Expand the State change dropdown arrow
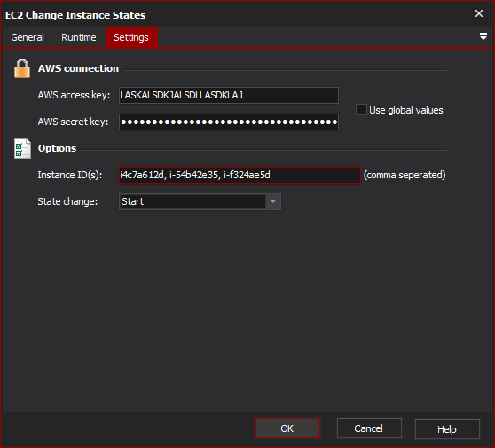 [x=273, y=201]
